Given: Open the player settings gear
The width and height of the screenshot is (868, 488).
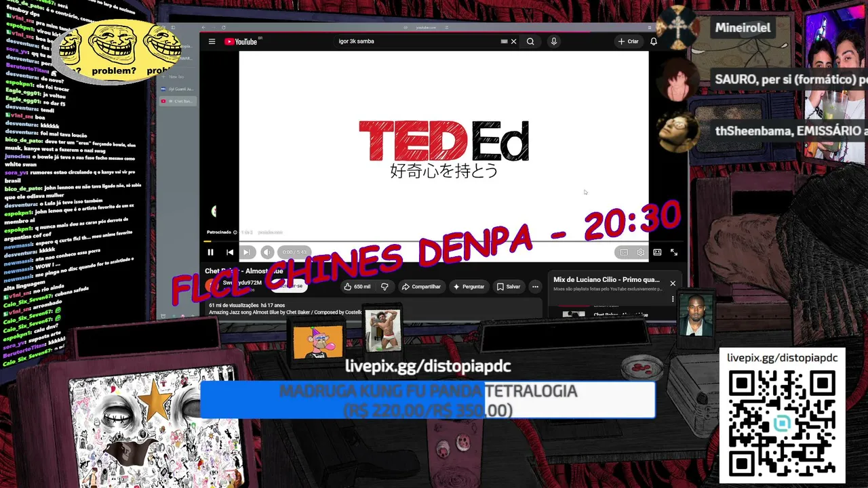Looking at the screenshot, I should 641,252.
